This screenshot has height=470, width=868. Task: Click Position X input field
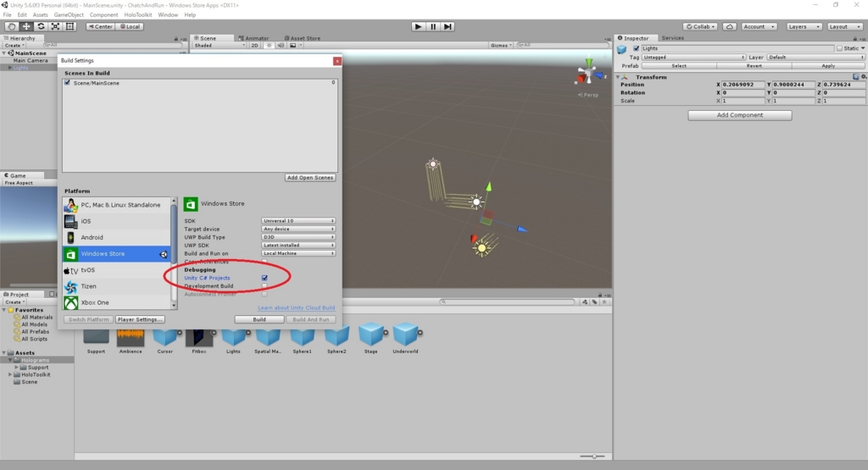[x=743, y=85]
